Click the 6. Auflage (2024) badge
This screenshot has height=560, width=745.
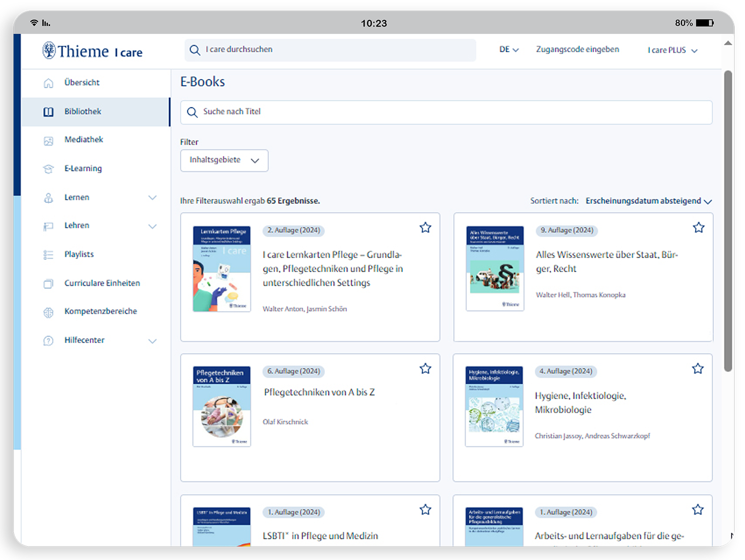[x=294, y=371]
